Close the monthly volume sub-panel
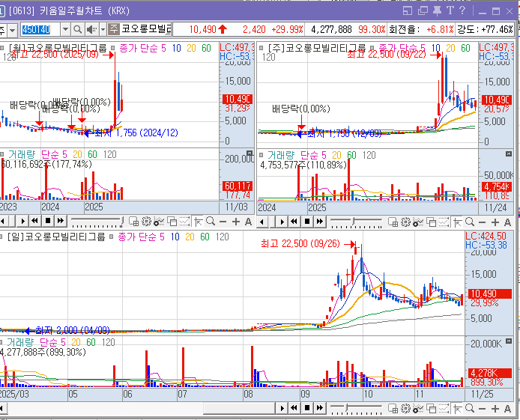520x420 pixels. (x=250, y=153)
